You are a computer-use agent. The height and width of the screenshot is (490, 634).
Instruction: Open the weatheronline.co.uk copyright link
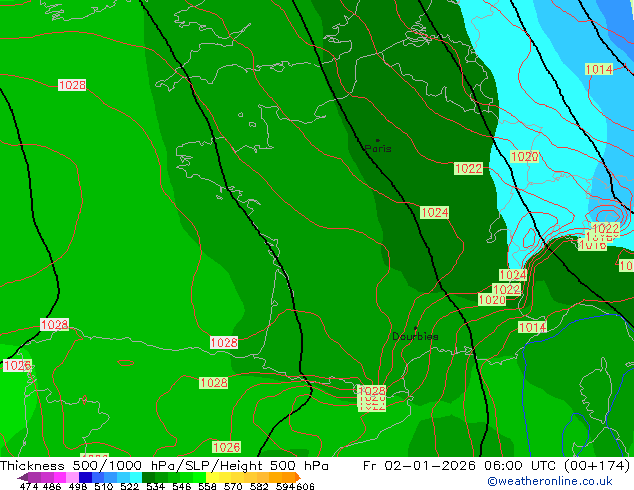pos(550,481)
